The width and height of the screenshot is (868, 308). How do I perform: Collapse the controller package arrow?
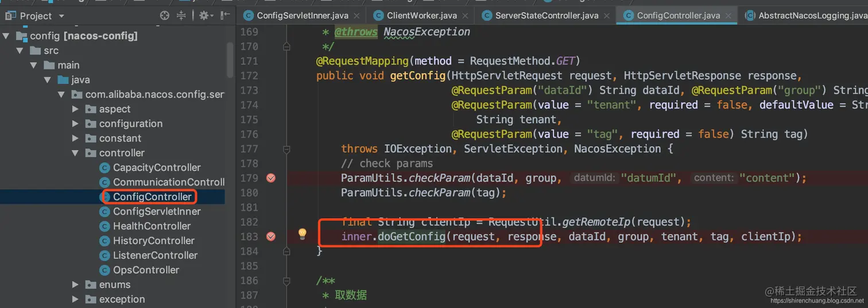75,153
